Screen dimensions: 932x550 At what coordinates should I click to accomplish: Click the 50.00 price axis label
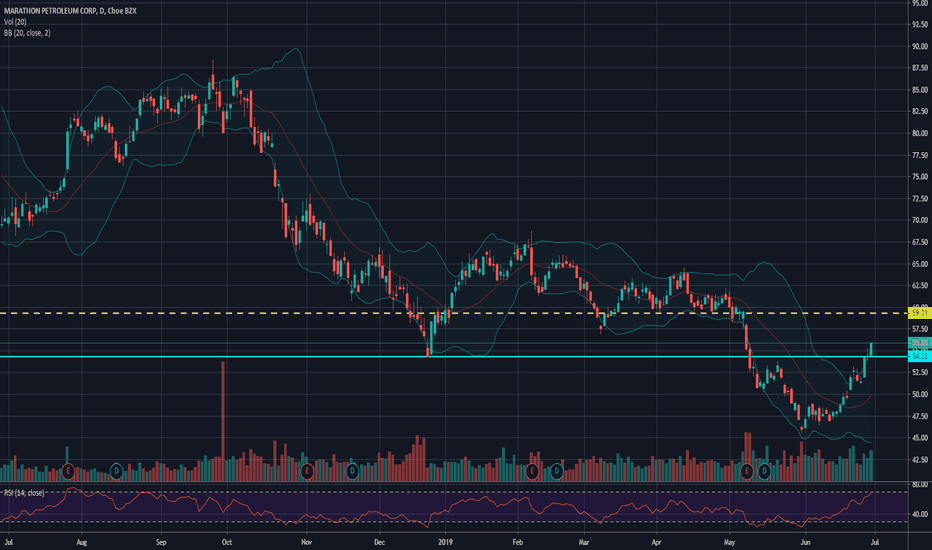coord(920,394)
